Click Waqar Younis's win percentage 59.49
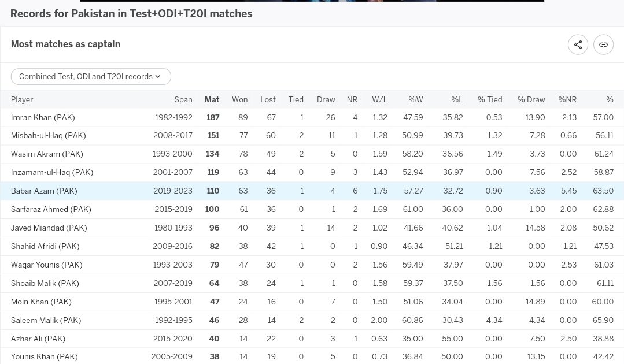 (413, 265)
